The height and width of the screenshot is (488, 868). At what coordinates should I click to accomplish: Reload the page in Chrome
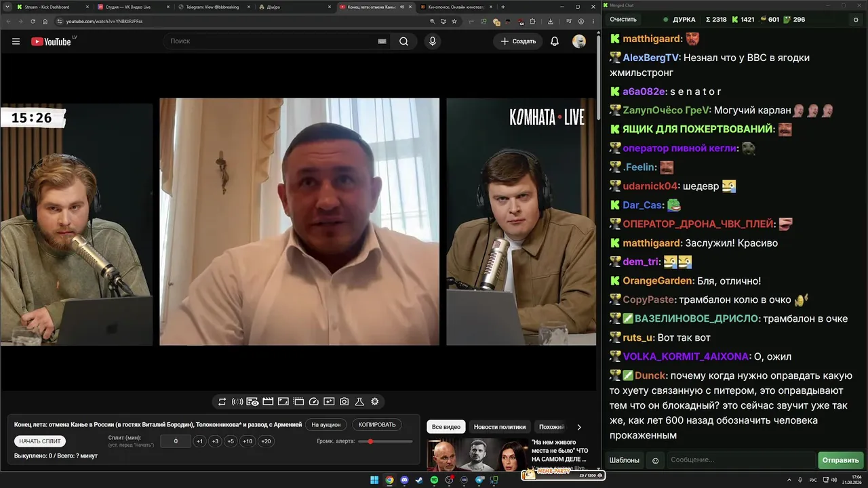[x=33, y=21]
